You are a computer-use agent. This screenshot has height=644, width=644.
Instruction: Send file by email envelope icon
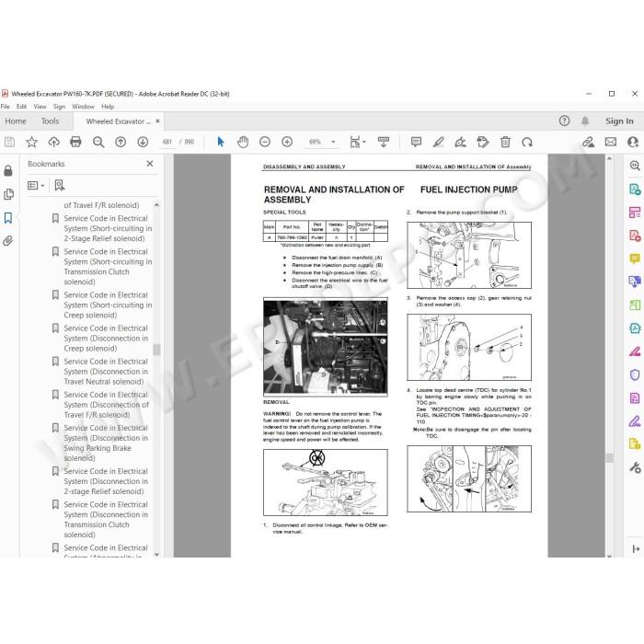[611, 142]
